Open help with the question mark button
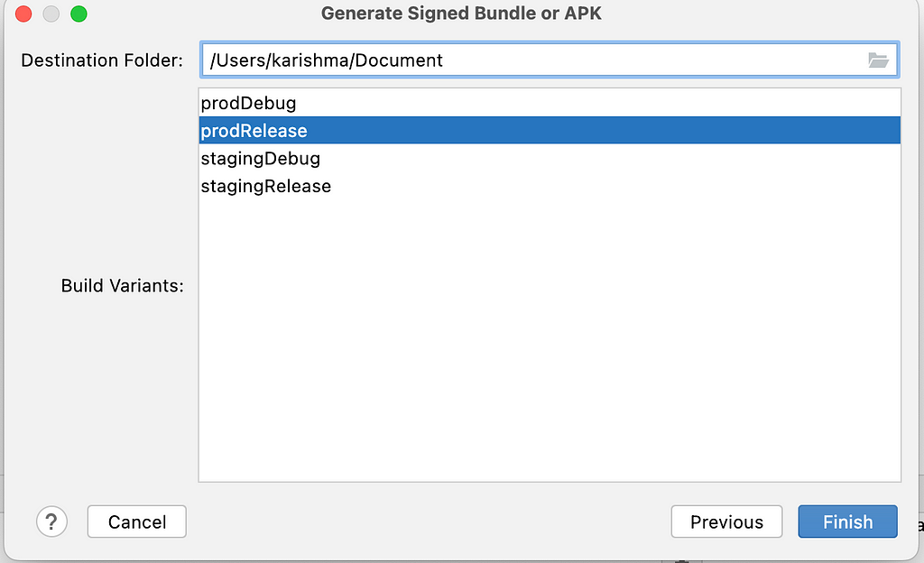924x563 pixels. point(51,521)
